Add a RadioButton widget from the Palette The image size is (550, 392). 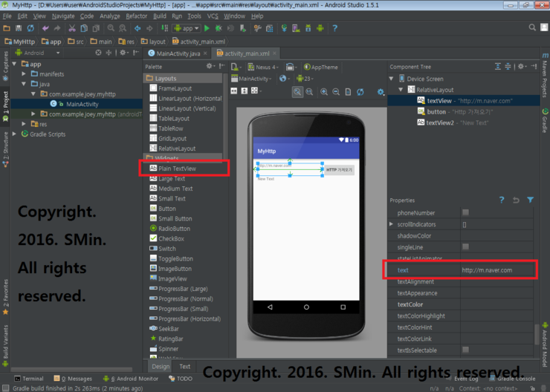click(170, 229)
